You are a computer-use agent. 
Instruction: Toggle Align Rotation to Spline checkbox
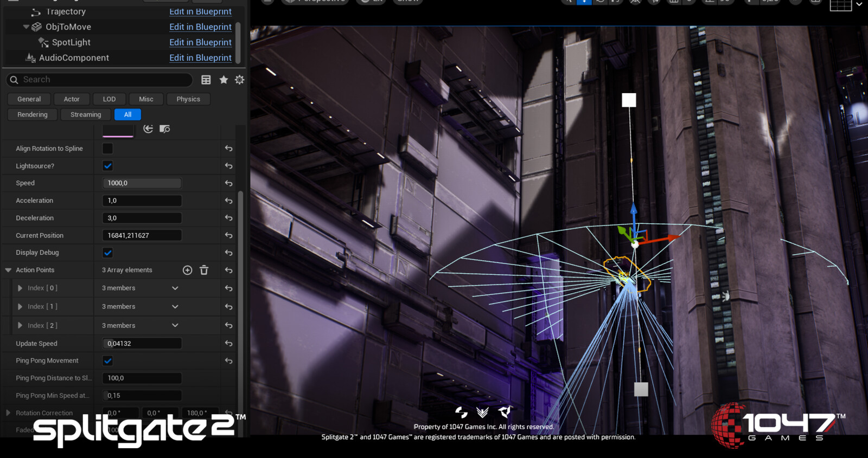click(x=107, y=149)
